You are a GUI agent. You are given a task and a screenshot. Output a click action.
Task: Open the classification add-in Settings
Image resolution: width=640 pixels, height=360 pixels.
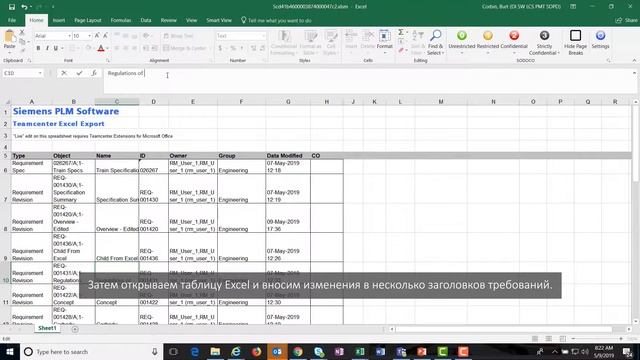(600, 40)
